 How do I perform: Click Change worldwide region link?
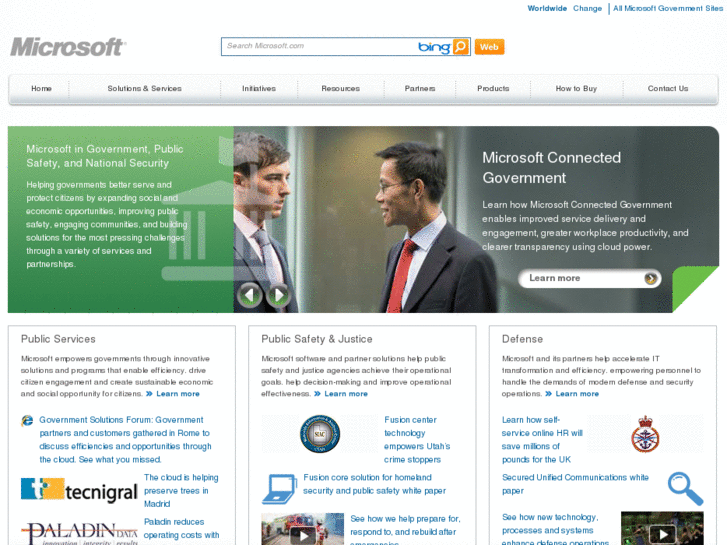pyautogui.click(x=587, y=8)
